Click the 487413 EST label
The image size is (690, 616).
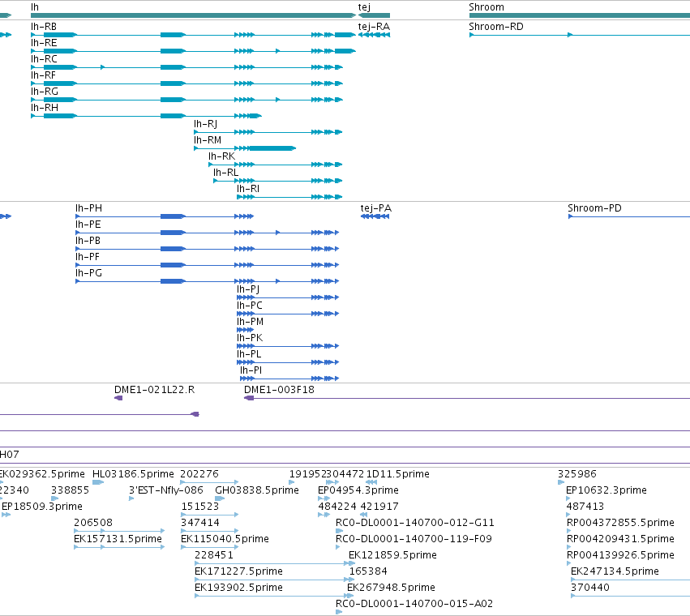click(585, 507)
